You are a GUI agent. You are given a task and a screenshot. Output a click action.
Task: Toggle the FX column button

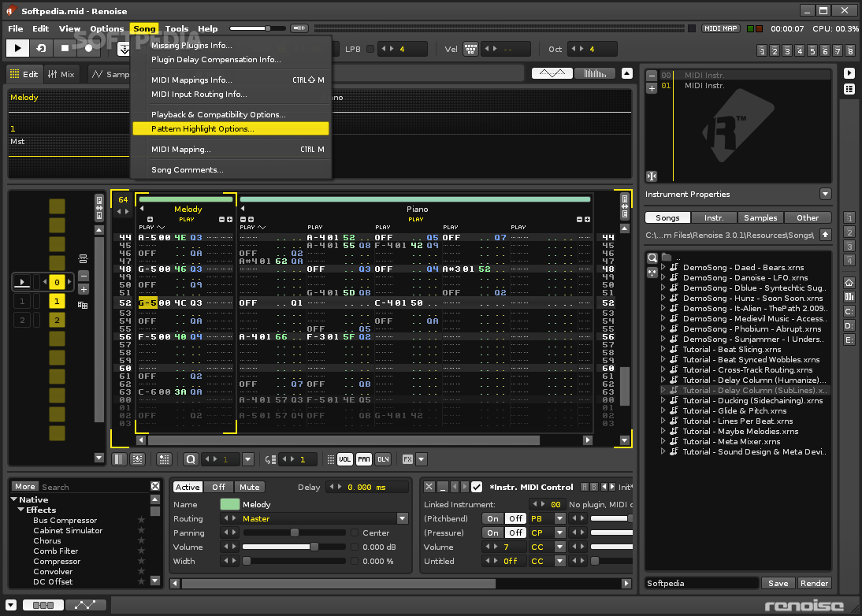pos(407,459)
